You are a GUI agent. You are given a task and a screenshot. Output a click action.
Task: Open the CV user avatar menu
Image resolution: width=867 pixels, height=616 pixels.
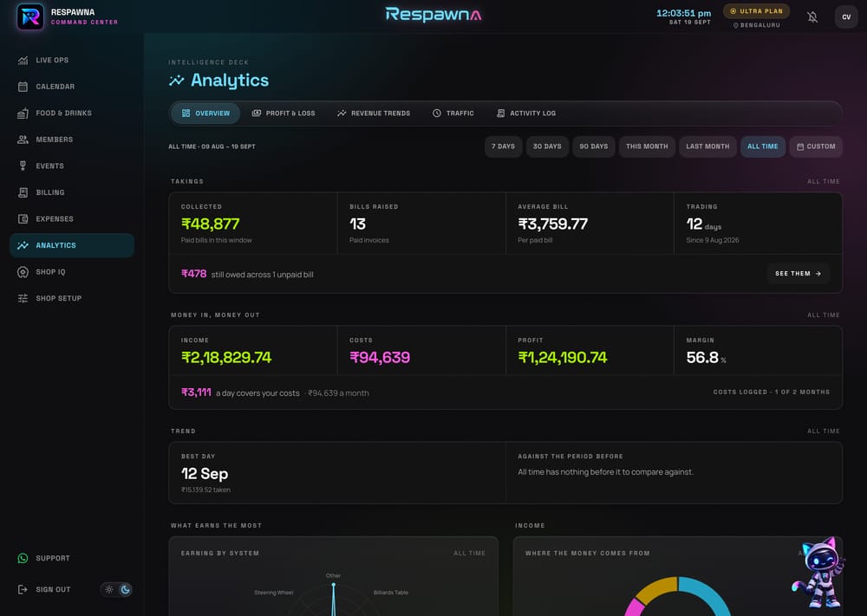[846, 17]
